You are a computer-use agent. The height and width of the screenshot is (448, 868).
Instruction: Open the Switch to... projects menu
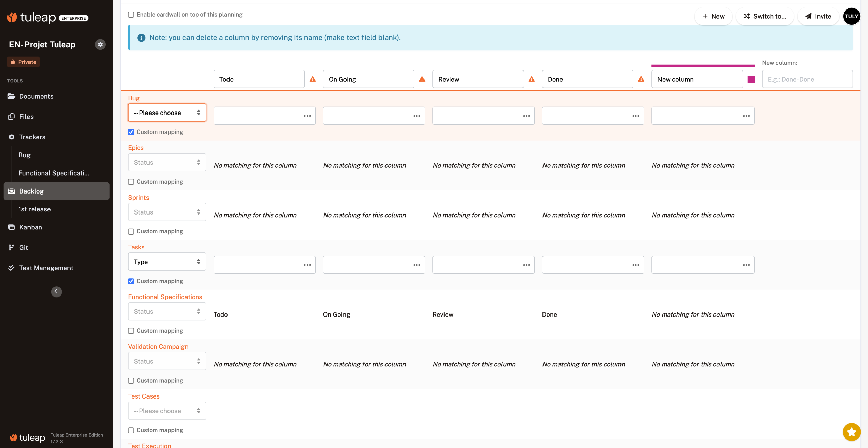(x=765, y=16)
